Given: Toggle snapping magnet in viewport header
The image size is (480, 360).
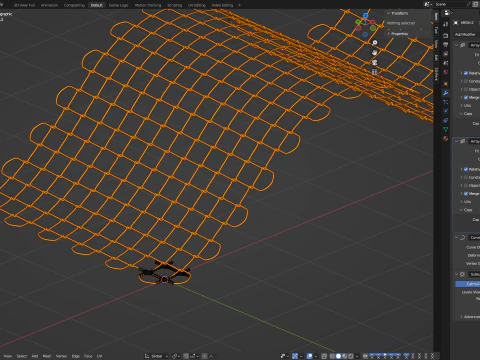Looking at the screenshot, I should coord(186,356).
